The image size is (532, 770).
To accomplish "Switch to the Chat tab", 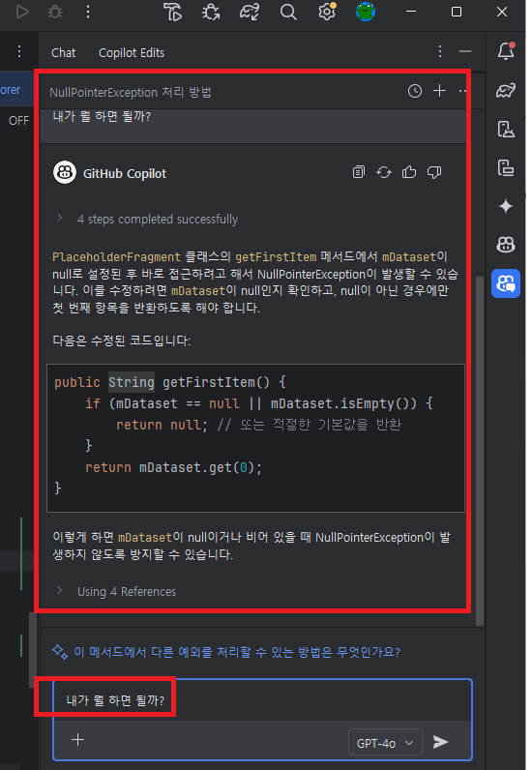I will pos(64,52).
